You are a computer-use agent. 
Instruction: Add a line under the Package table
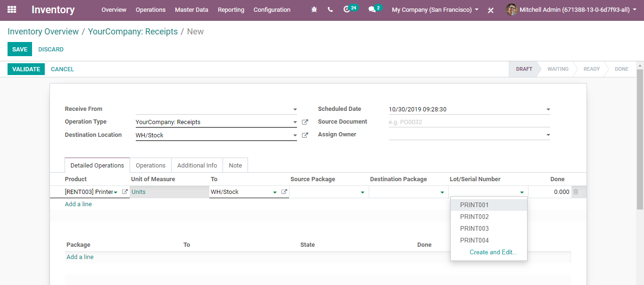80,257
